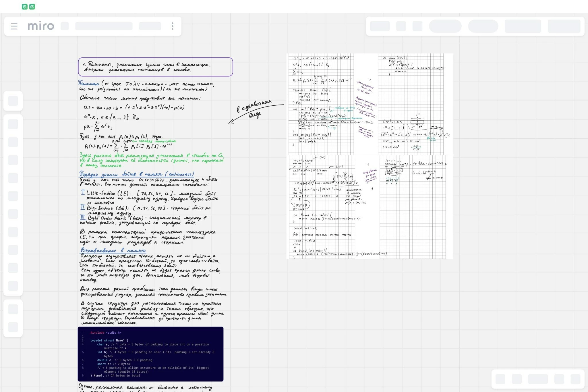The height and width of the screenshot is (392, 588).
Task: Click the wide board title placeholder in header
Action: [104, 26]
